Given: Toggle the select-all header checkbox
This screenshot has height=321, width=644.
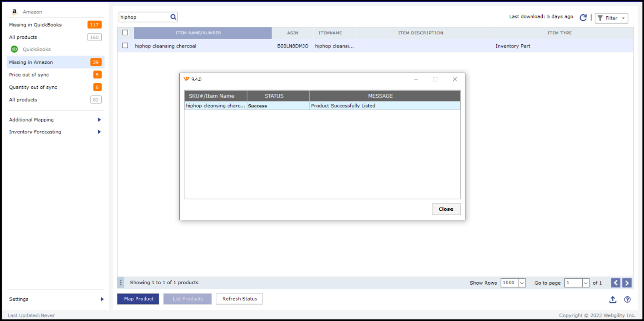Looking at the screenshot, I should (x=125, y=33).
